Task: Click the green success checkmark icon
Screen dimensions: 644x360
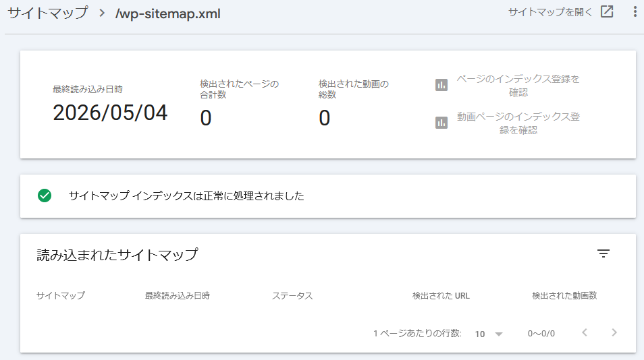Action: pyautogui.click(x=45, y=196)
